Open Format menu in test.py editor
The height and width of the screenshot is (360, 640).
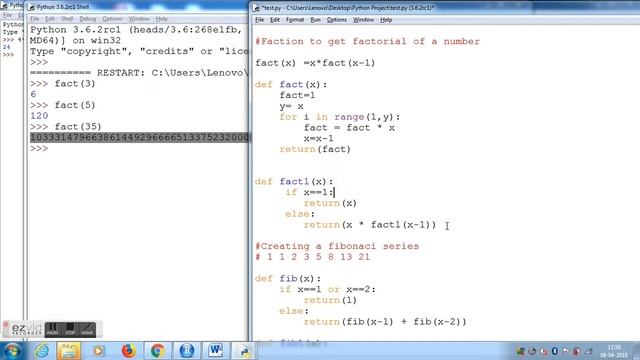pos(295,20)
